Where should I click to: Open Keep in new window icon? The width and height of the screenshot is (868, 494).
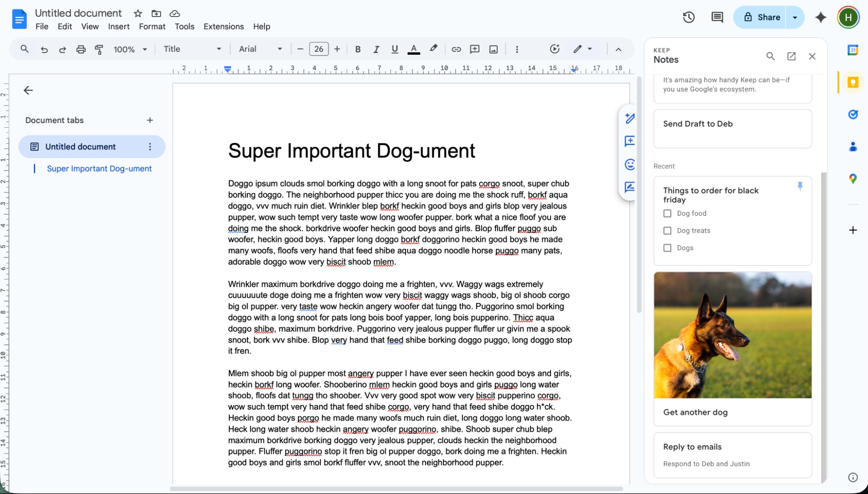pos(791,56)
